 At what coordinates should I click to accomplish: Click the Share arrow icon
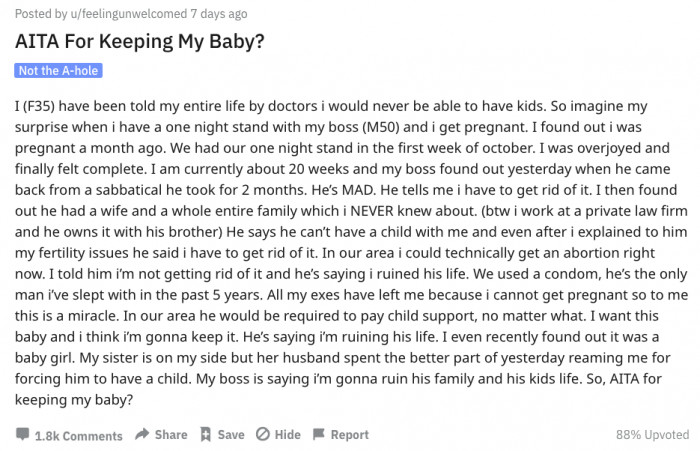[x=142, y=434]
